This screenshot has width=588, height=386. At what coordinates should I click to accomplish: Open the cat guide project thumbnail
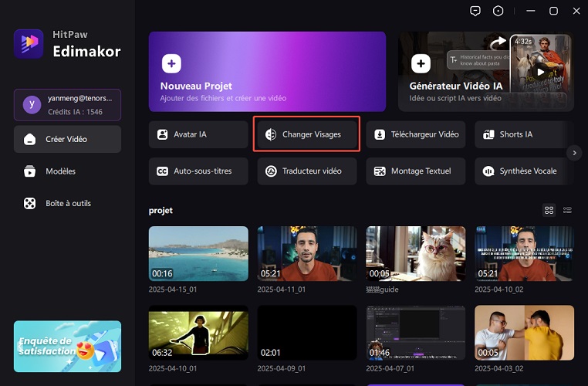(x=416, y=253)
